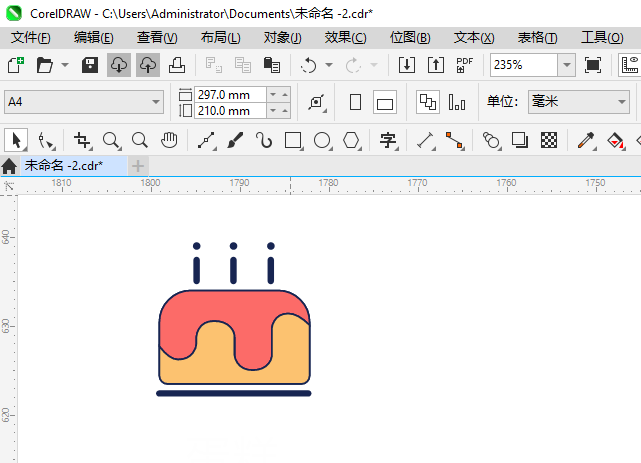Add a new document with the plus tab
The height and width of the screenshot is (463, 641).
138,166
